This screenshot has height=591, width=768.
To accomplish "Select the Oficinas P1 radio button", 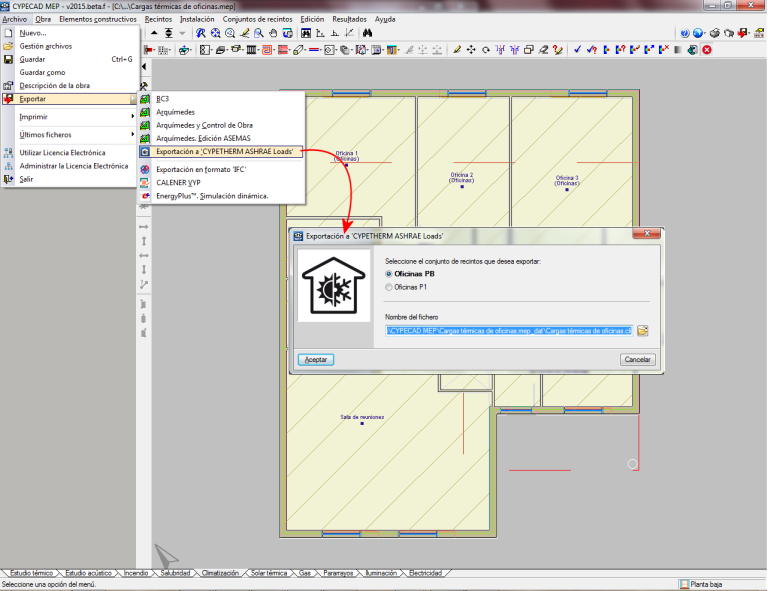I will click(x=389, y=287).
